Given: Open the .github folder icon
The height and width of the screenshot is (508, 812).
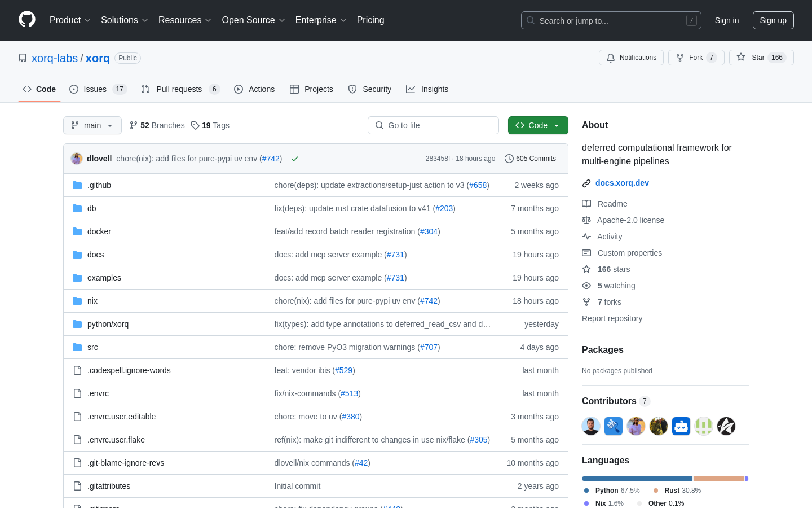Looking at the screenshot, I should pyautogui.click(x=77, y=185).
